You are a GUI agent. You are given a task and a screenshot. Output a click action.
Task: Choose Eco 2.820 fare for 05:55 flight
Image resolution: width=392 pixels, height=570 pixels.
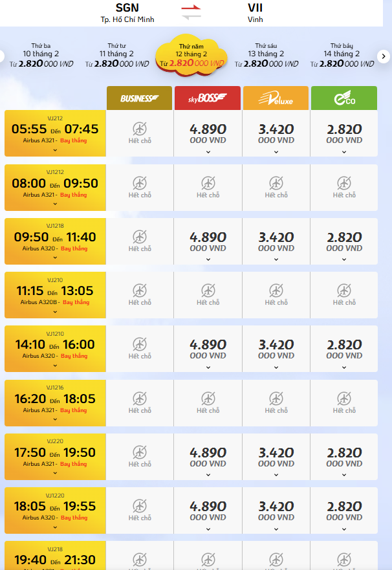coord(344,133)
